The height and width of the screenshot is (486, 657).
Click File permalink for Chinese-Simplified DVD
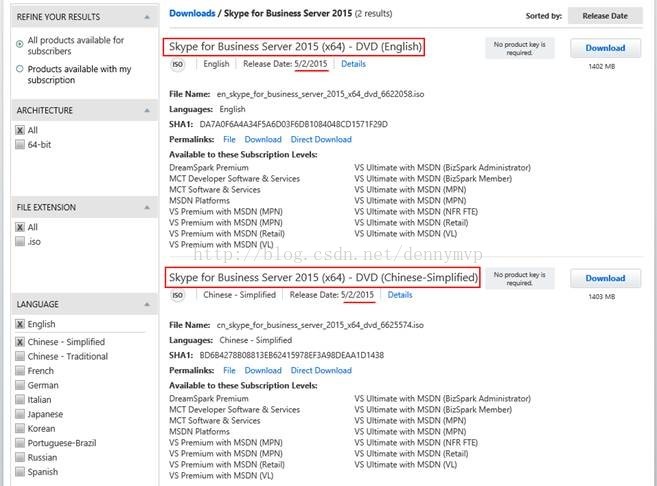pos(229,370)
